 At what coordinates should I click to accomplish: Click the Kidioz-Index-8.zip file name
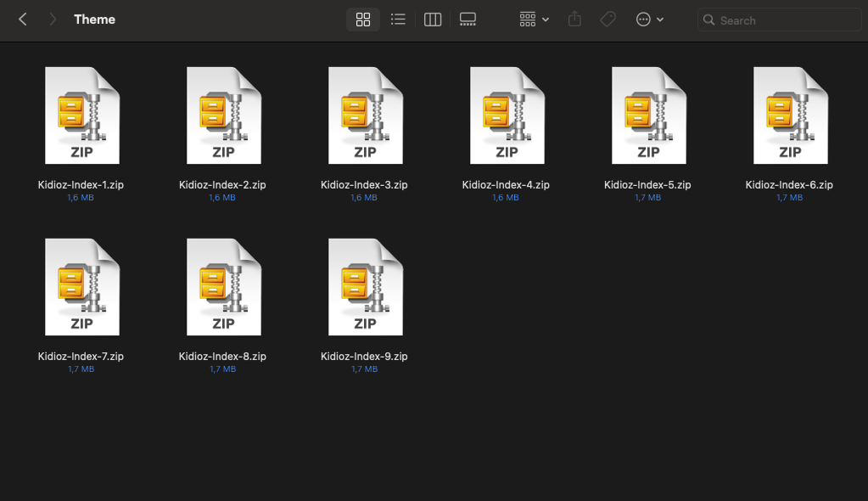coord(222,357)
